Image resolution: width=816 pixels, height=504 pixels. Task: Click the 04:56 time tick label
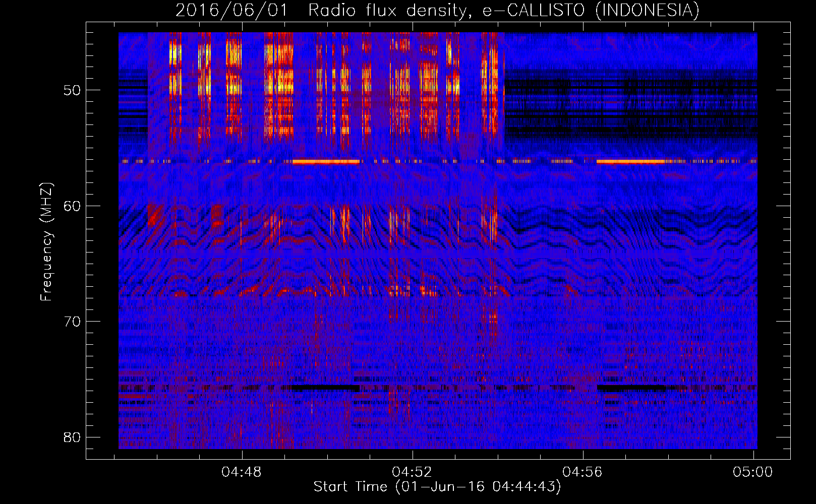pos(582,472)
